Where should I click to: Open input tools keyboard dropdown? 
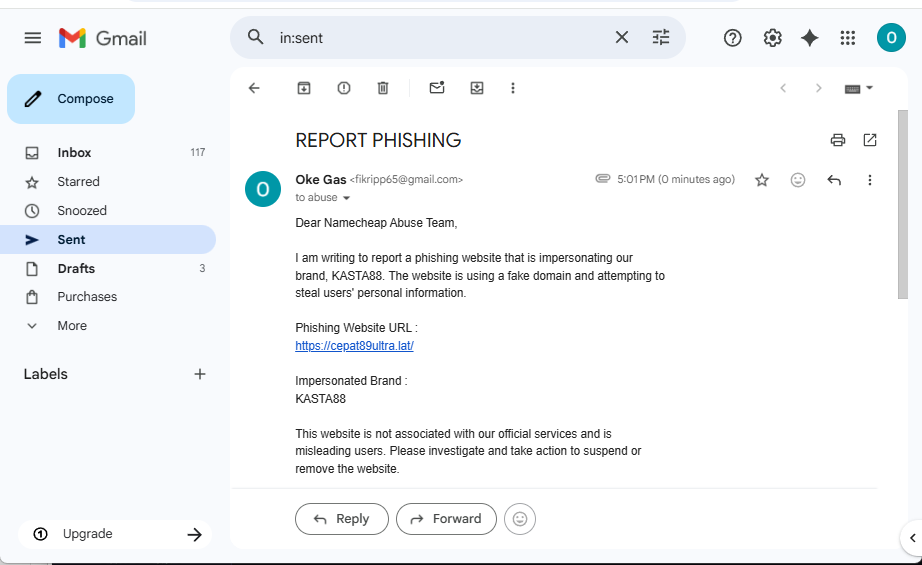[858, 89]
